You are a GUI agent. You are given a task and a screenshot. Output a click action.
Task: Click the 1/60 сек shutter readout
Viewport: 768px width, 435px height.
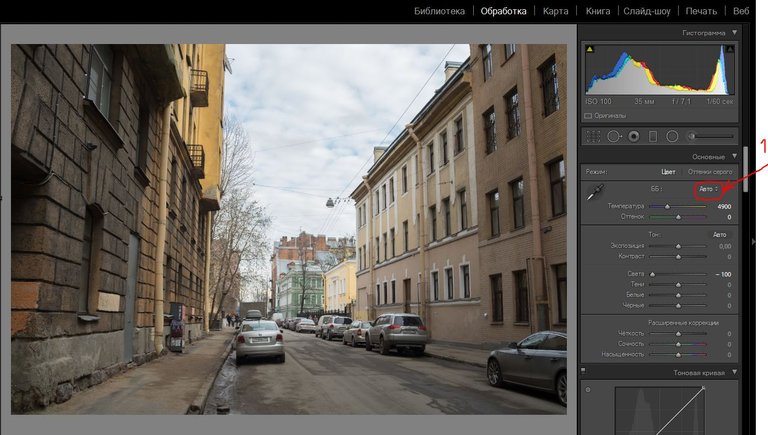click(x=720, y=101)
